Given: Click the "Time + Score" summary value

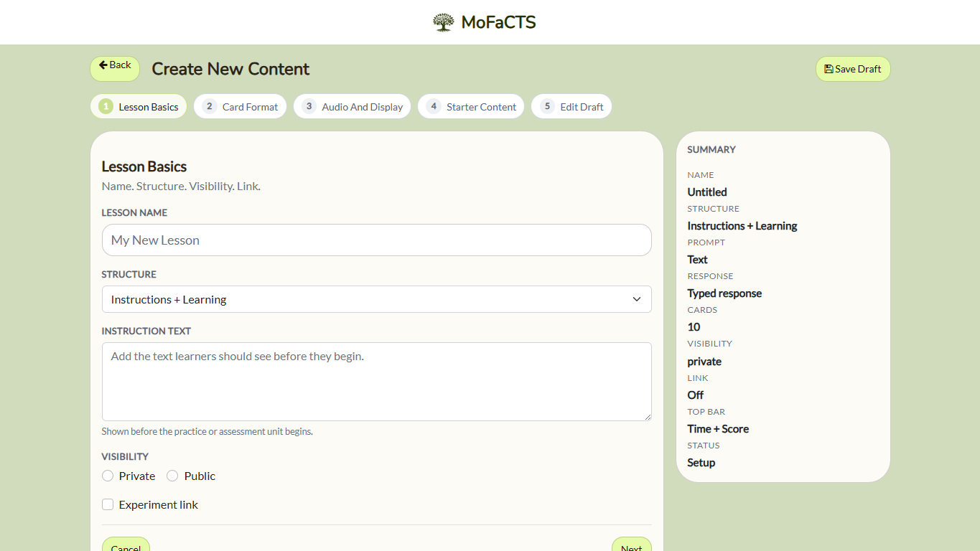Looking at the screenshot, I should (718, 429).
